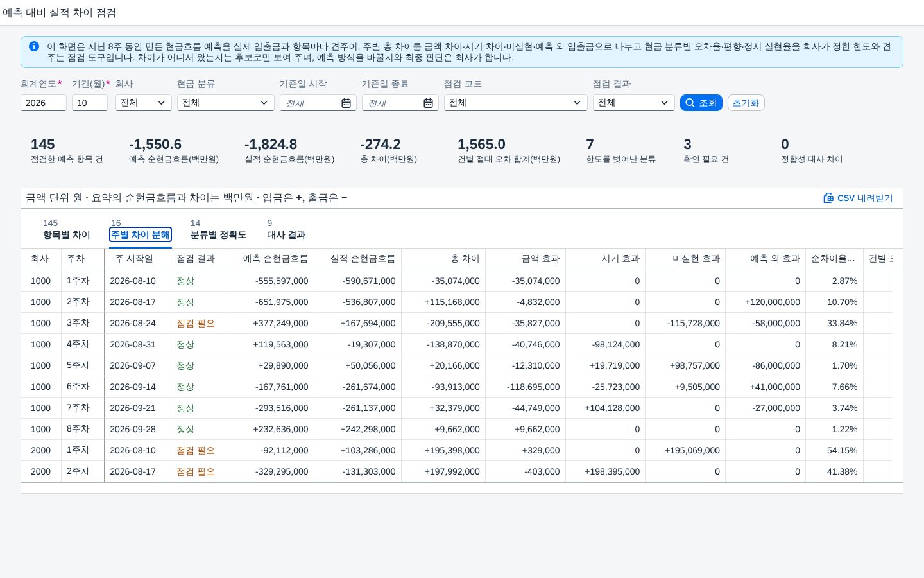Open the 현금 분류 dropdown
The image size is (924, 578).
pyautogui.click(x=226, y=103)
